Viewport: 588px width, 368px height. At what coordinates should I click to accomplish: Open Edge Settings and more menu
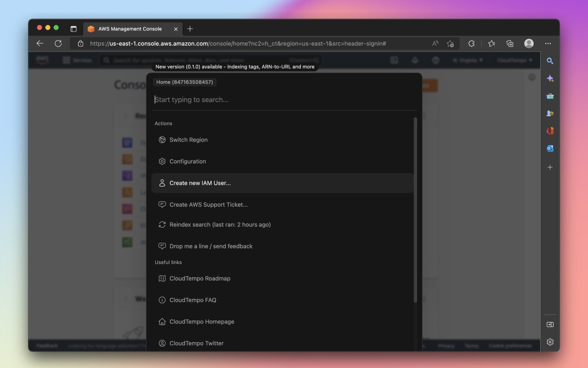click(548, 43)
